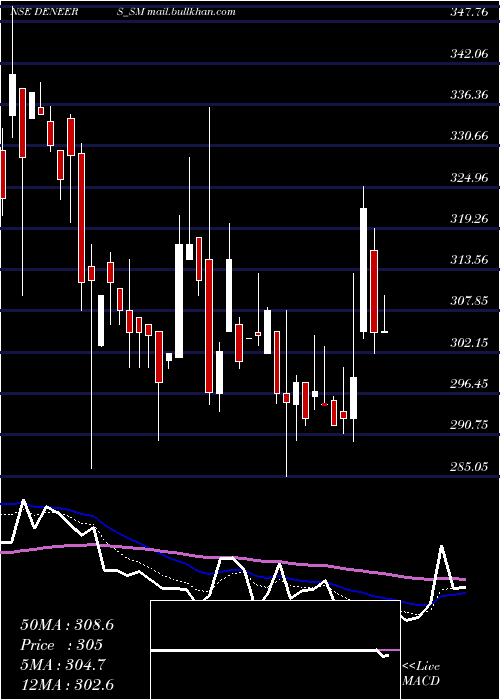Click the Price : 305 readout
This screenshot has height=700, width=500.
pyautogui.click(x=62, y=645)
